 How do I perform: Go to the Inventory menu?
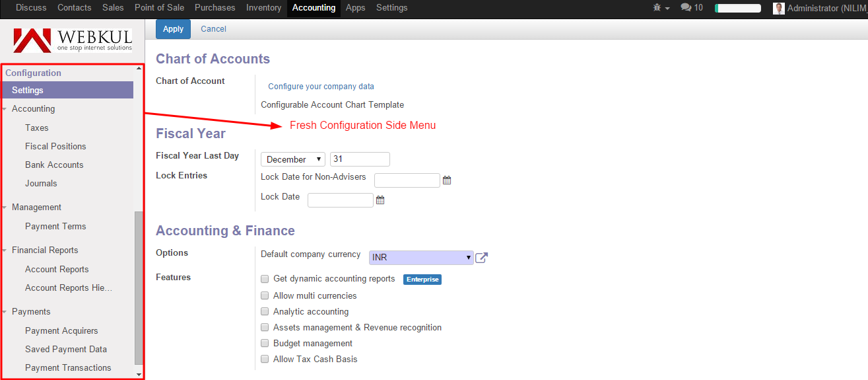[263, 8]
